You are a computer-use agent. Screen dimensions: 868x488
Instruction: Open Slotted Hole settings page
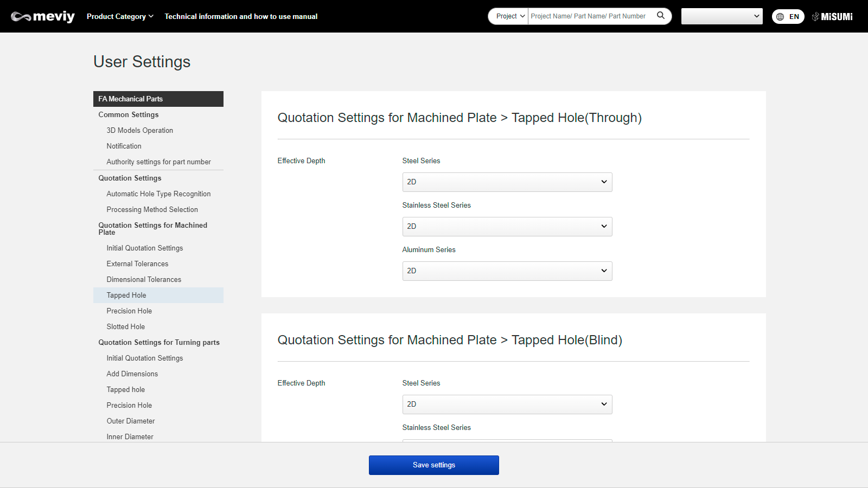[x=126, y=327]
